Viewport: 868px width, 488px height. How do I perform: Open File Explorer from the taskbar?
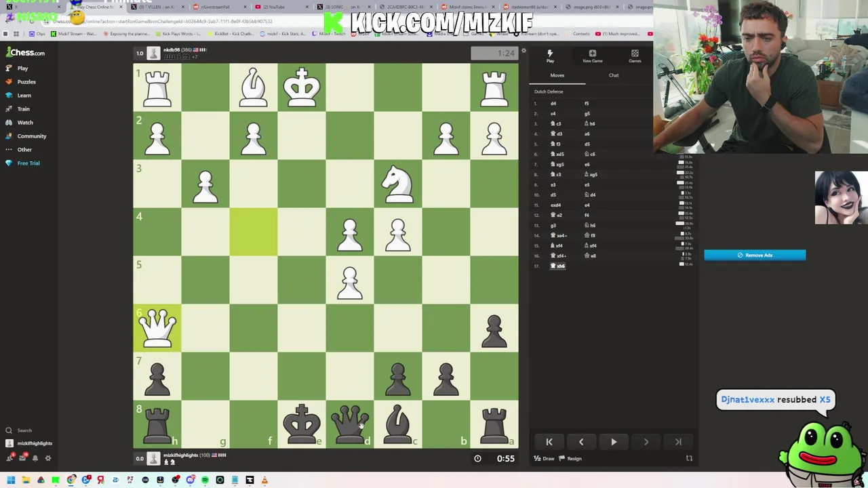tap(26, 481)
